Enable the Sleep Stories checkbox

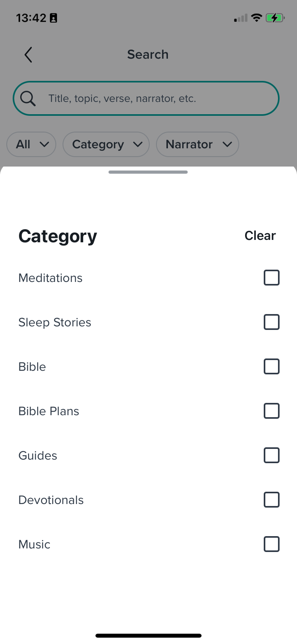coord(272,322)
